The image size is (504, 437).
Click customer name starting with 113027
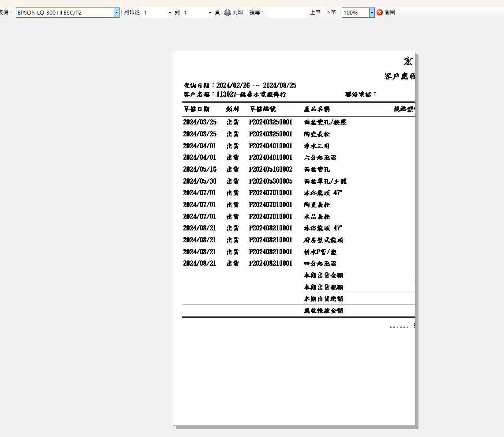point(251,94)
